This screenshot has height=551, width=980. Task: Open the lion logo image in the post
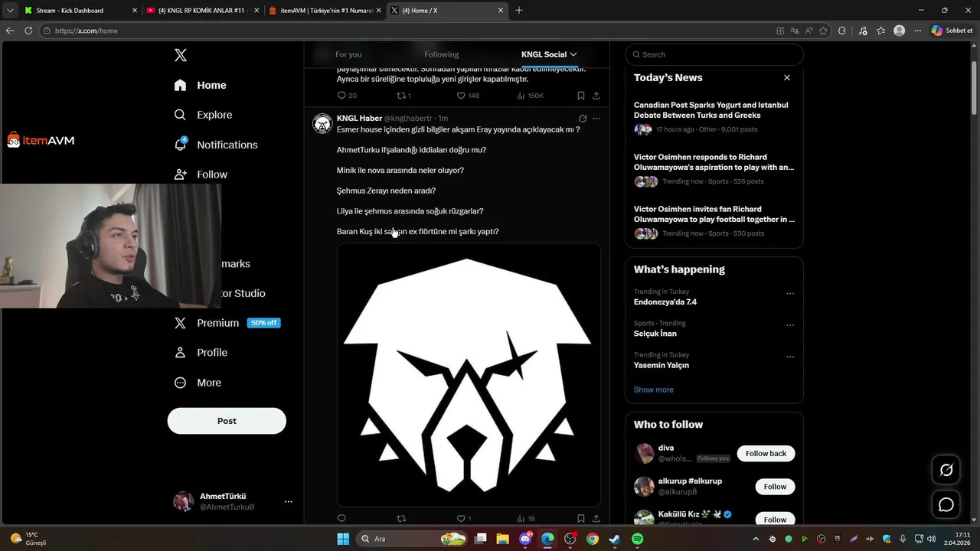pos(469,375)
